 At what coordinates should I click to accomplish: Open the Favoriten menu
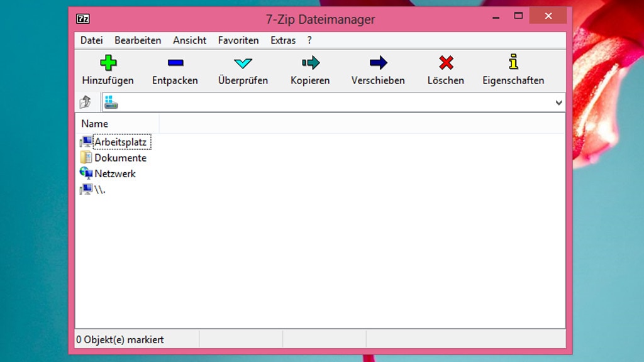[x=238, y=40]
